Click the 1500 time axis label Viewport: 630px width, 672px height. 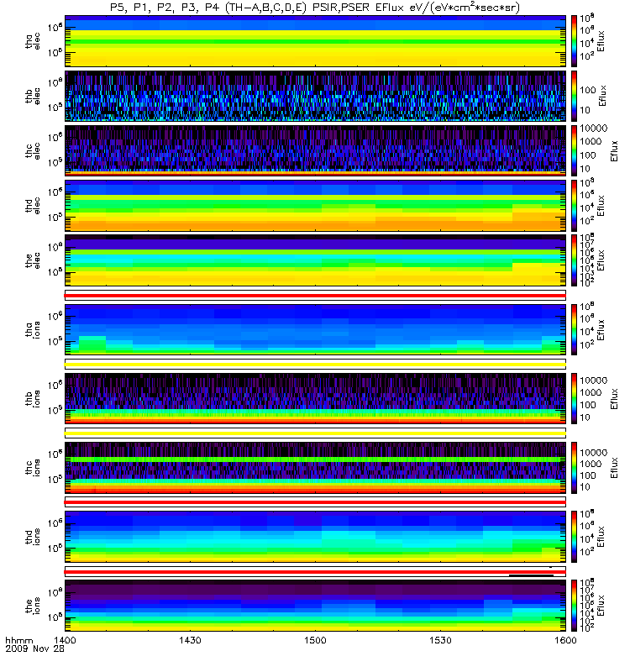315,640
